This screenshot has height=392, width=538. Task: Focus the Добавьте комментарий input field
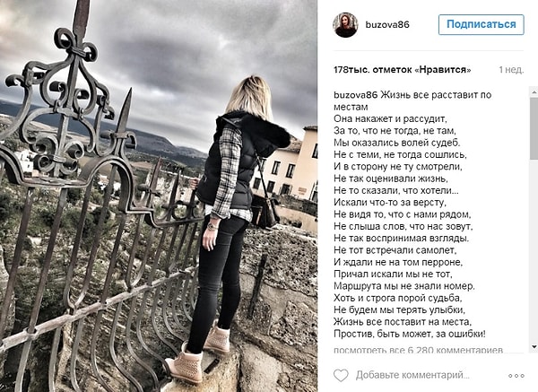click(x=412, y=375)
